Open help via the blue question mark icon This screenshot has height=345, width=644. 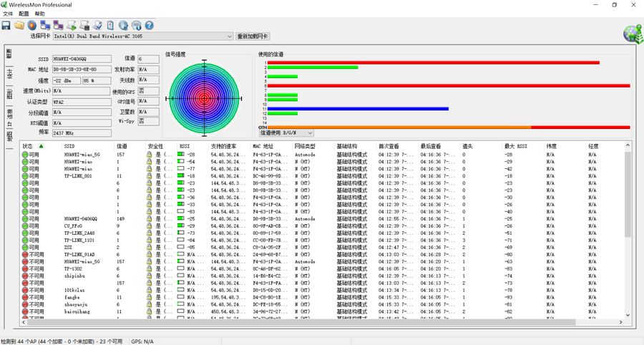click(149, 26)
